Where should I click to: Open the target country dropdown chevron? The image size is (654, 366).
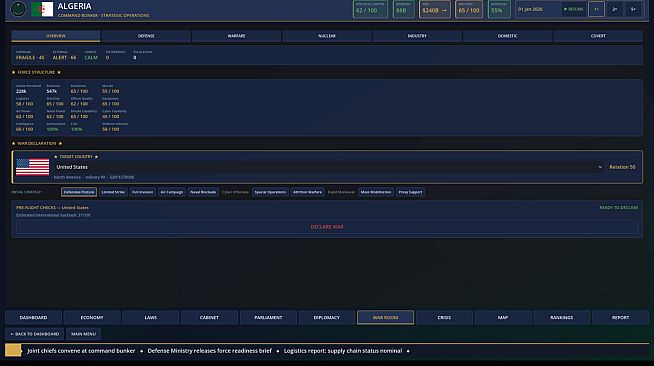click(600, 167)
